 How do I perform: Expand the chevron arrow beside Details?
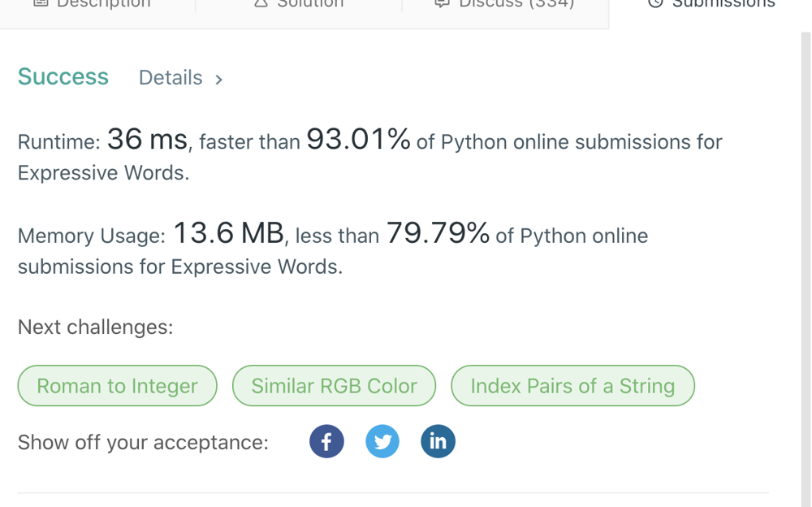point(218,79)
